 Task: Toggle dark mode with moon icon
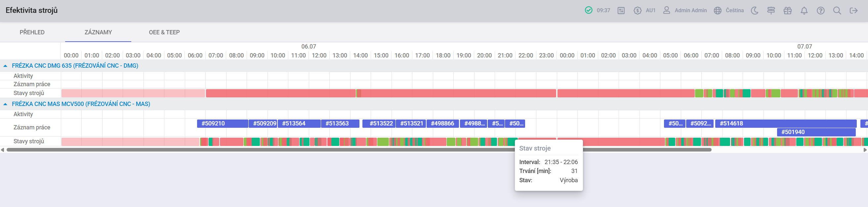click(755, 11)
